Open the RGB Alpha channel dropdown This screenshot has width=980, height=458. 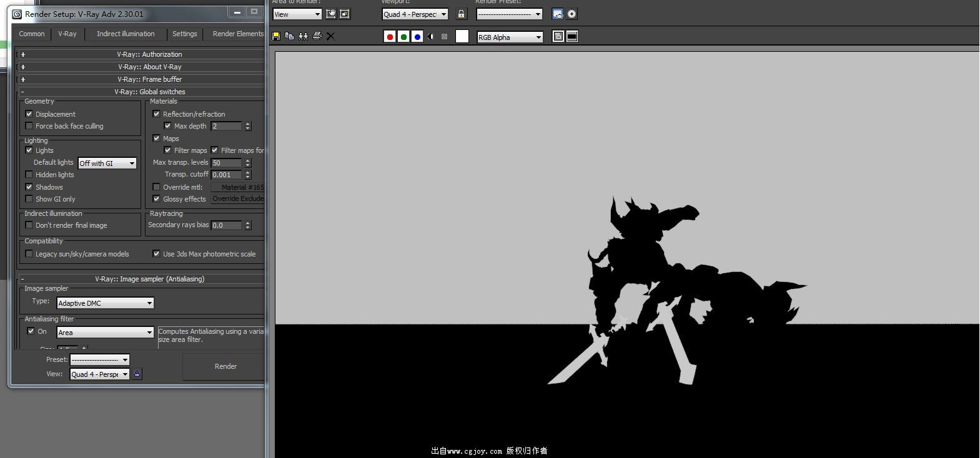[510, 37]
